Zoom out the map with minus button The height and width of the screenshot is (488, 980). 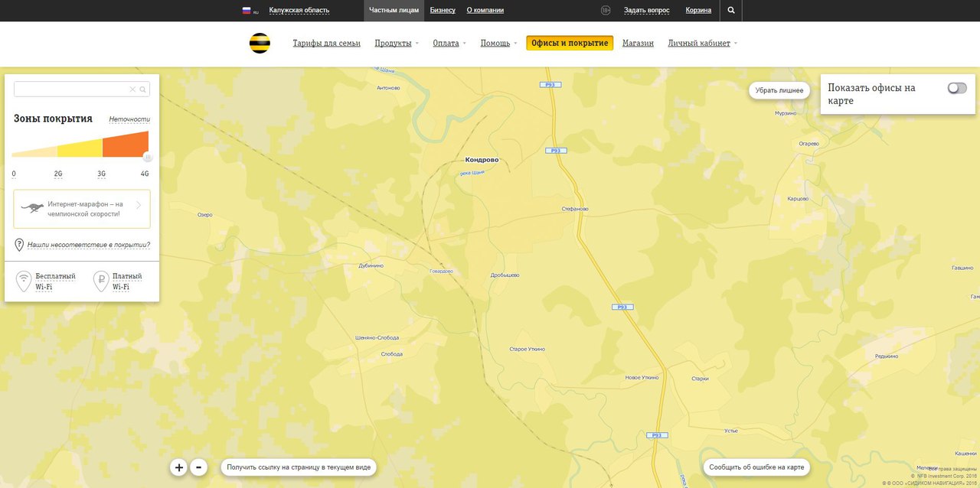coord(198,467)
